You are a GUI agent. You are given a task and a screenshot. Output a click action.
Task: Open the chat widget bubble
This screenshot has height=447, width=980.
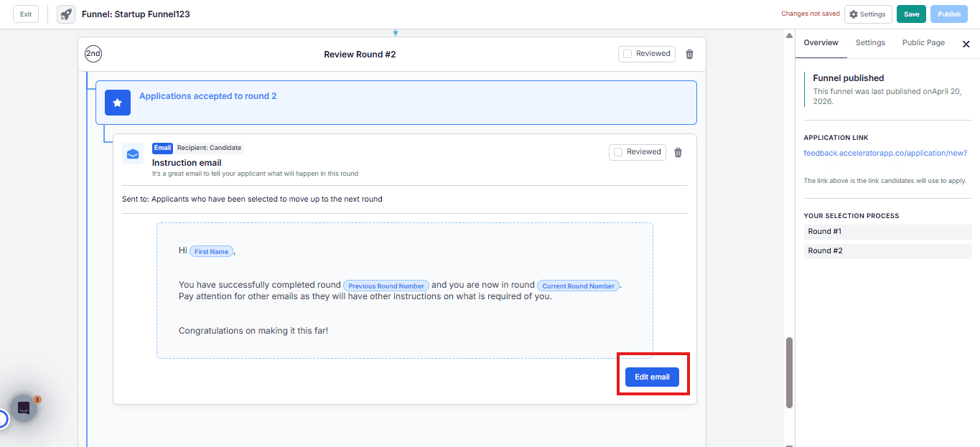pos(23,408)
